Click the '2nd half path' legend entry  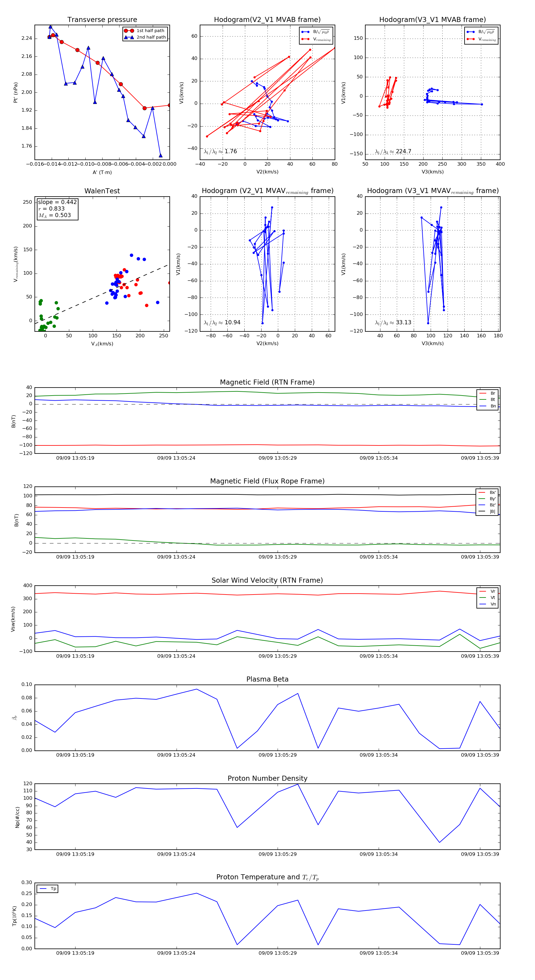[x=145, y=37]
